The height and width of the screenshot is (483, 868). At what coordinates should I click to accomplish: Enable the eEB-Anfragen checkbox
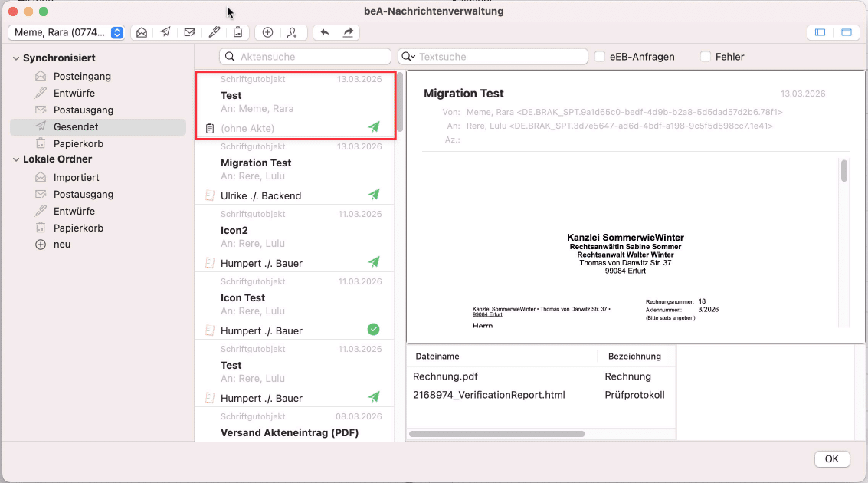601,57
